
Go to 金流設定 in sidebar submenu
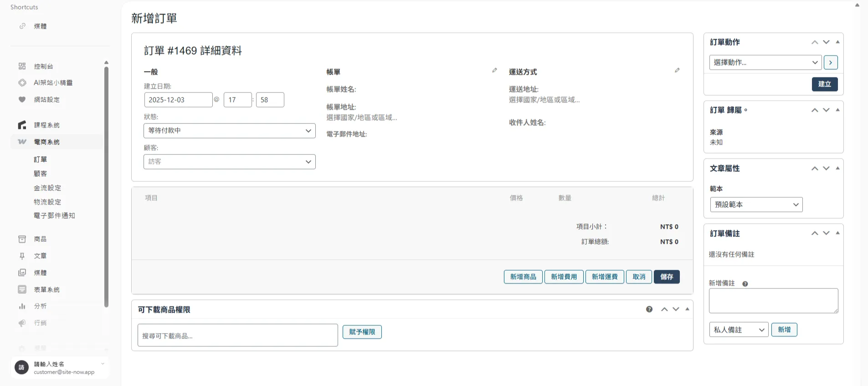(x=47, y=188)
